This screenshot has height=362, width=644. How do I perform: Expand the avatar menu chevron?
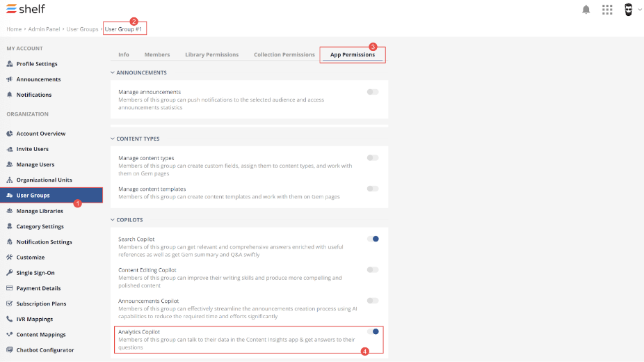pos(640,10)
